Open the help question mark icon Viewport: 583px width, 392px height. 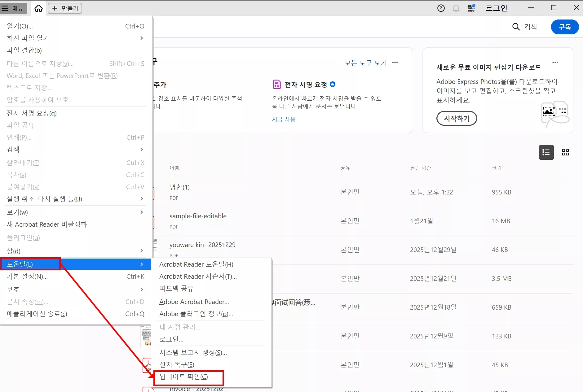(441, 8)
